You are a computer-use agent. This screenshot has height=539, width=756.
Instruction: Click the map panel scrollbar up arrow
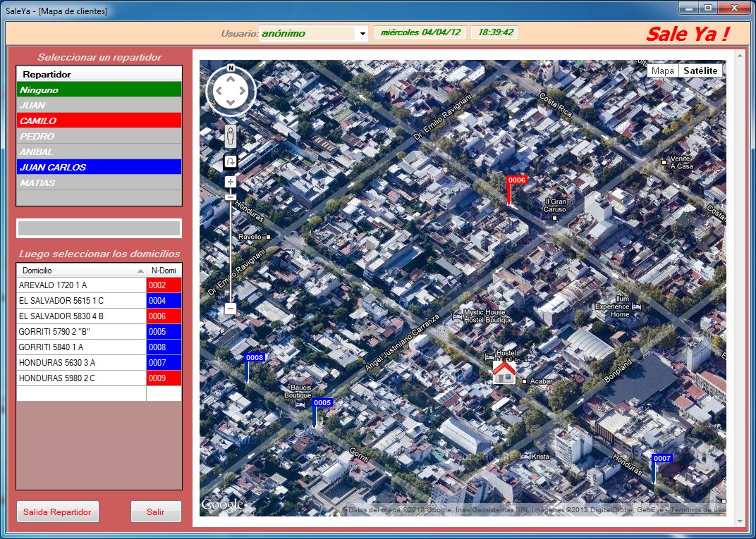click(x=740, y=56)
